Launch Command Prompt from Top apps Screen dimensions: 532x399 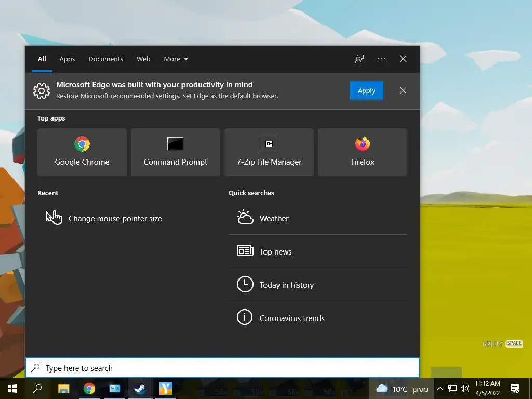[x=176, y=152]
